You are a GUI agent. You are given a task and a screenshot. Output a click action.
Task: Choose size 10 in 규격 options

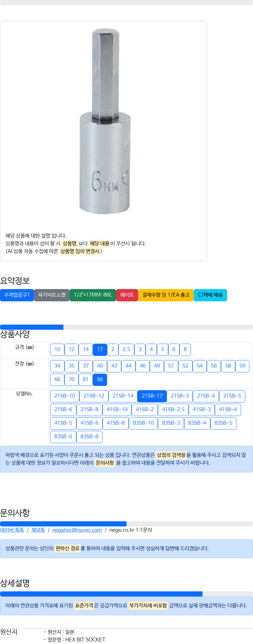57,349
